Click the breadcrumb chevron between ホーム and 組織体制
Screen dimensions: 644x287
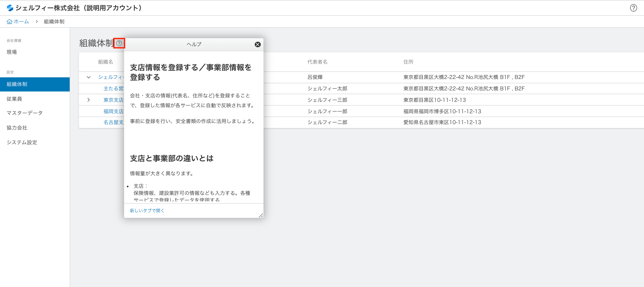[x=36, y=21]
